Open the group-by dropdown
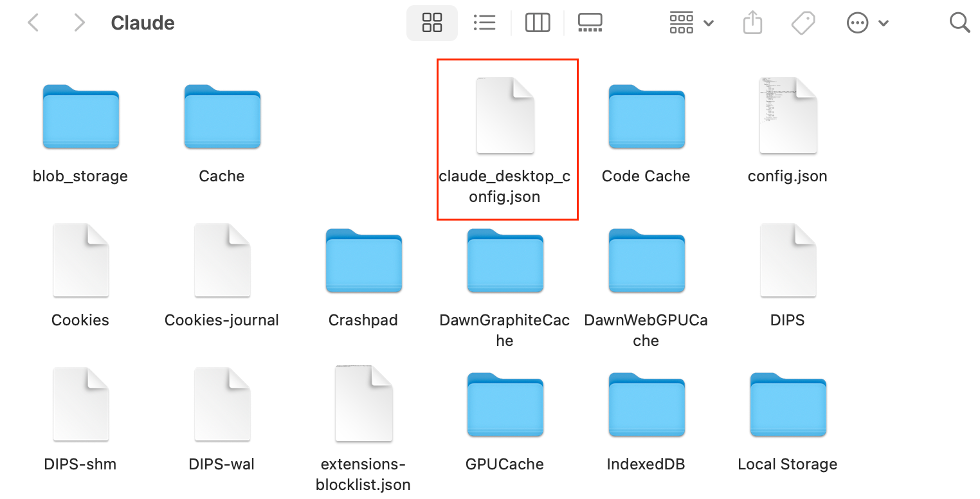 coord(691,23)
